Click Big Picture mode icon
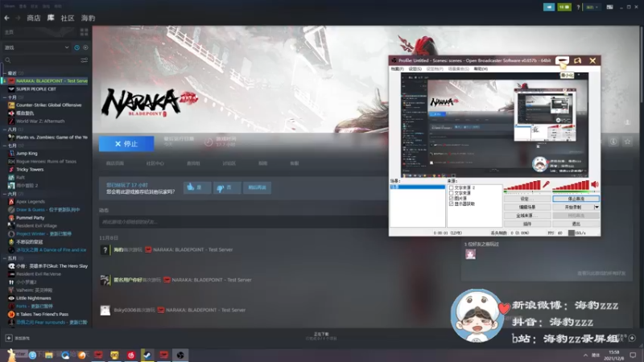Viewport: 644px width, 362px height. click(x=610, y=7)
